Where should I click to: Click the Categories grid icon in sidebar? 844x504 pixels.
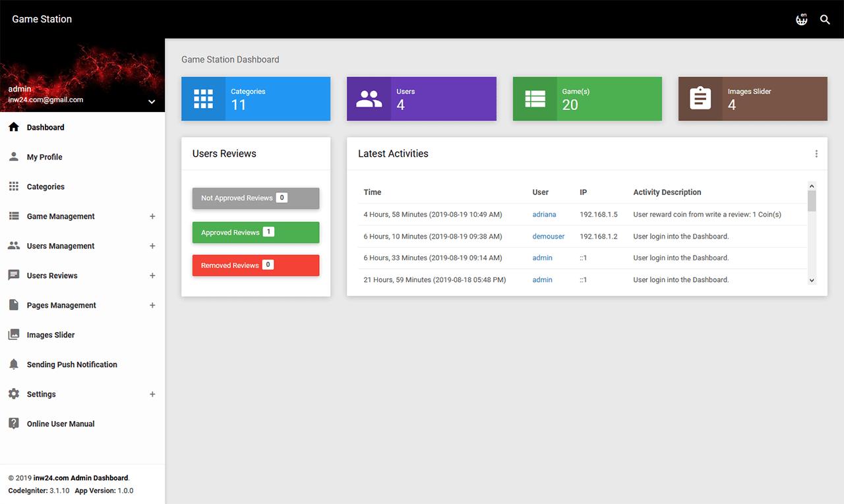(x=14, y=186)
